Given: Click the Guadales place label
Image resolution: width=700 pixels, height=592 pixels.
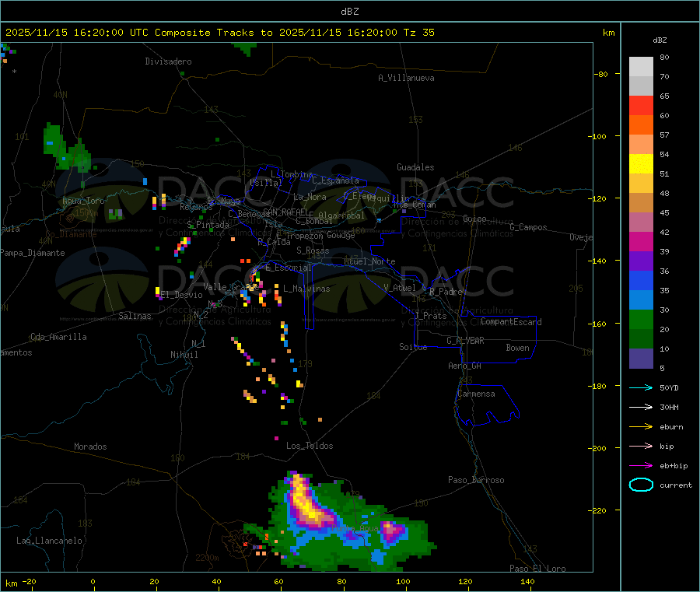Looking at the screenshot, I should click(415, 167).
